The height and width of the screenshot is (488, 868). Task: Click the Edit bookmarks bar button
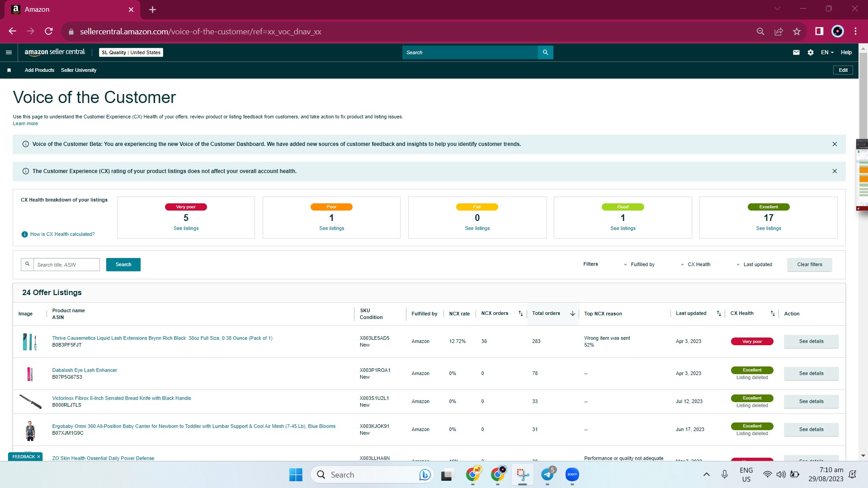(843, 70)
